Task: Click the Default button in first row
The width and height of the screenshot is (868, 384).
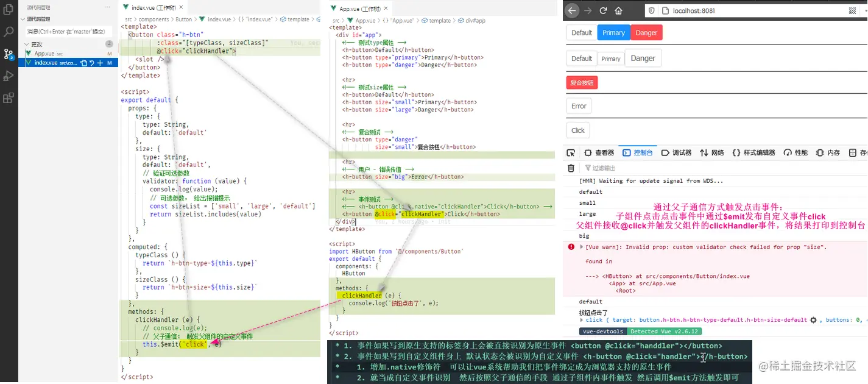Action: pyautogui.click(x=582, y=33)
